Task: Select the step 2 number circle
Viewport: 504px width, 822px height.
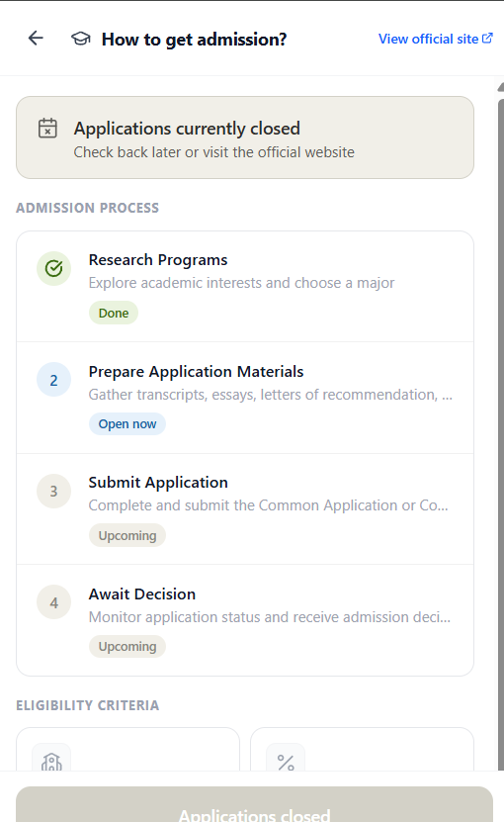Action: point(54,380)
